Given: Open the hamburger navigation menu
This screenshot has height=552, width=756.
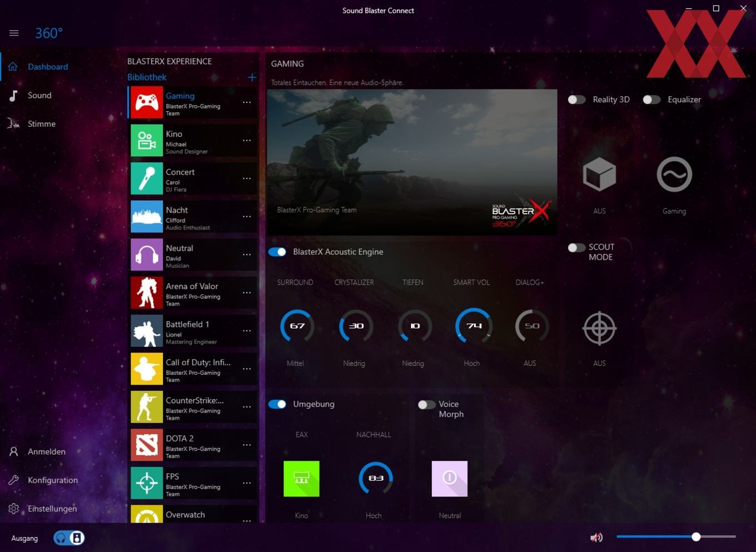Looking at the screenshot, I should (14, 33).
